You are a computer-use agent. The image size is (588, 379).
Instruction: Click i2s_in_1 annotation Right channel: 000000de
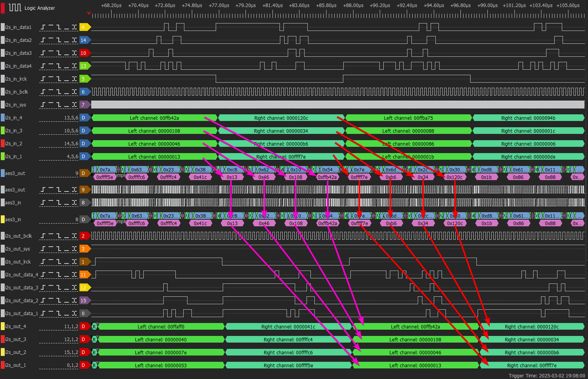(528, 157)
